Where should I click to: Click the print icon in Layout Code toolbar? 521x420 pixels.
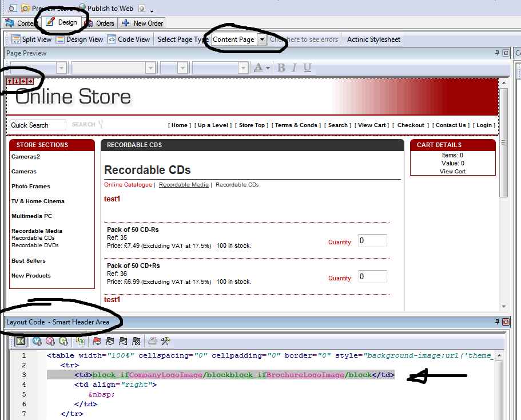point(153,341)
